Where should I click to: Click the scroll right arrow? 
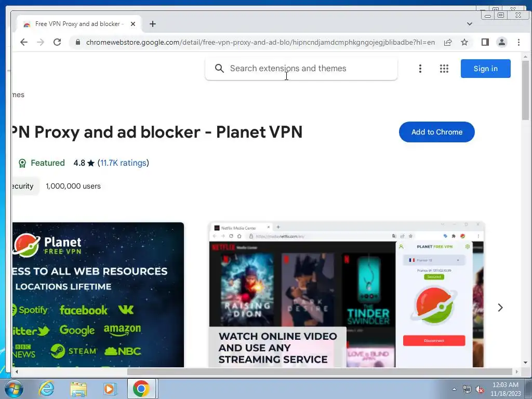coord(517,371)
